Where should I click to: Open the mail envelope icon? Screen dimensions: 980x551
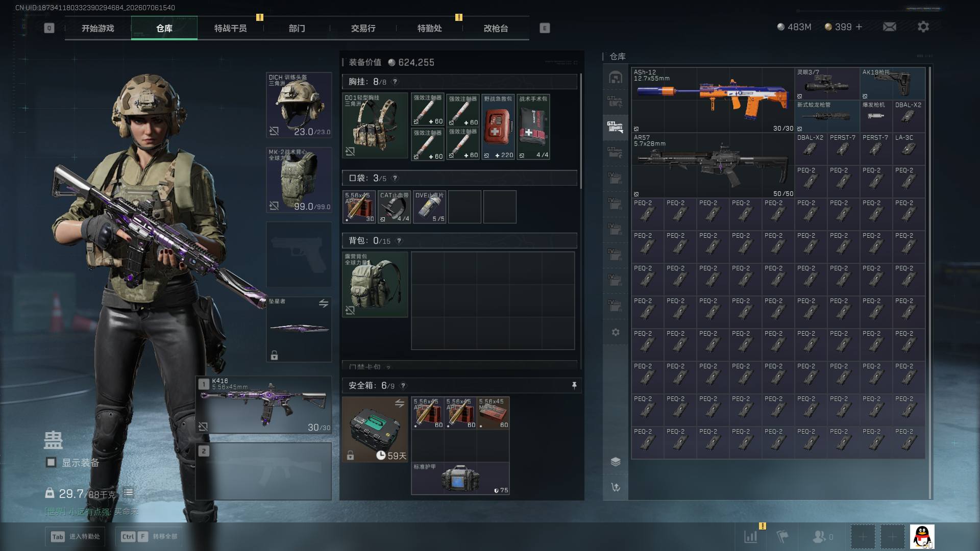pyautogui.click(x=889, y=27)
